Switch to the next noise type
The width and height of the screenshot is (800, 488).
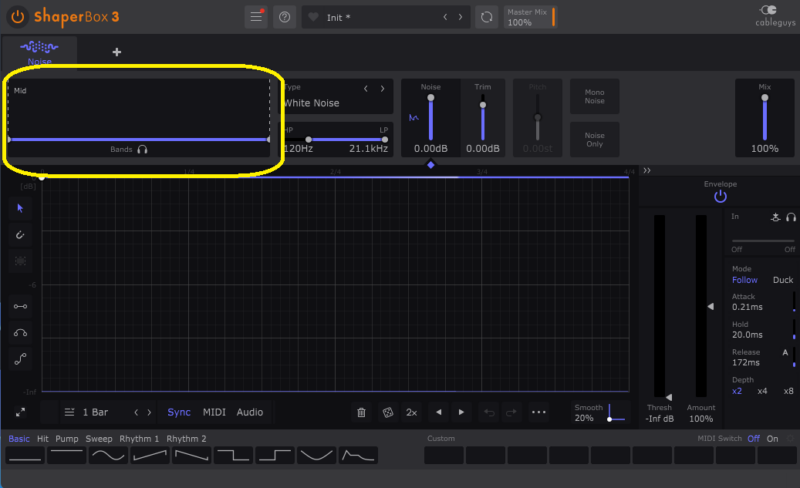coord(382,88)
